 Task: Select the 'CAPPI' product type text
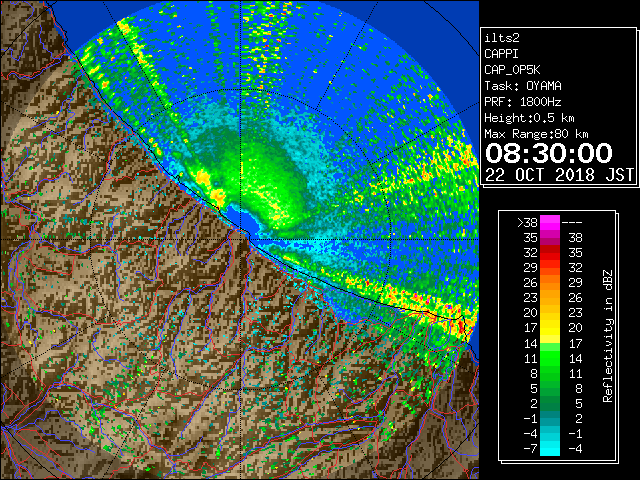click(x=501, y=54)
